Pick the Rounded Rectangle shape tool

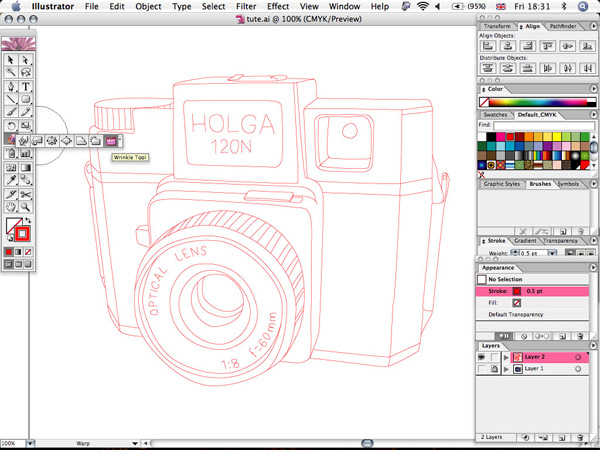(26, 99)
